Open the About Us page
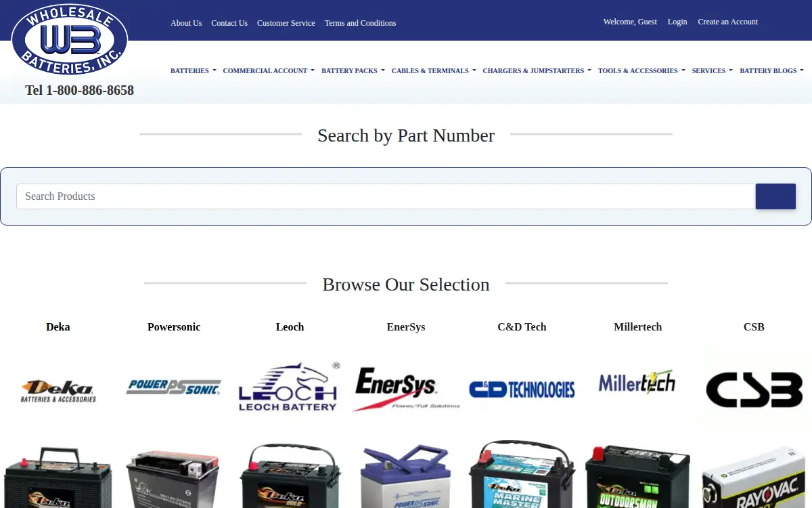 (186, 23)
